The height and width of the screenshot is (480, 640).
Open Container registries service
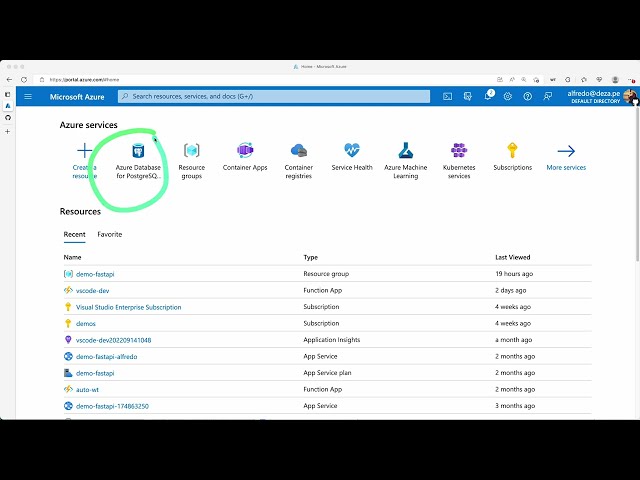pos(298,160)
